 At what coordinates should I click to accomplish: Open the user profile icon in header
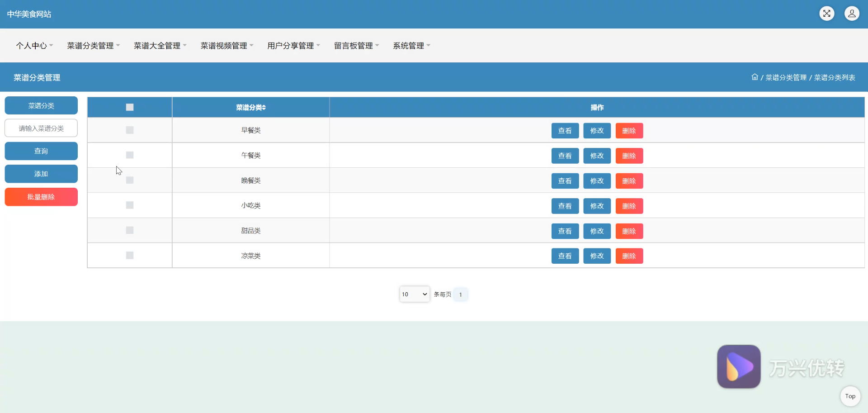(x=852, y=14)
